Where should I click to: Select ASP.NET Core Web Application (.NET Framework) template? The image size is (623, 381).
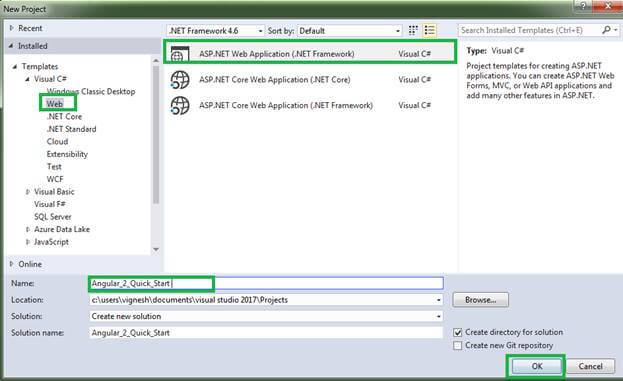point(310,106)
